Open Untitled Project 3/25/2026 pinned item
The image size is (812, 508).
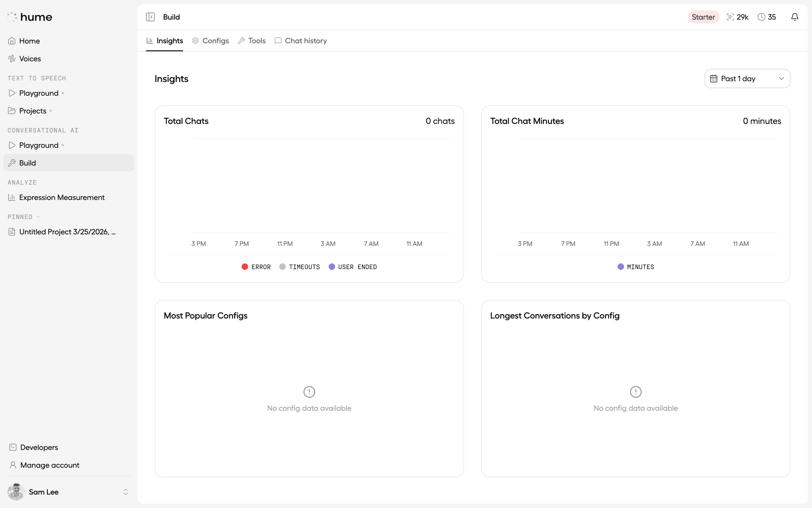pyautogui.click(x=69, y=232)
